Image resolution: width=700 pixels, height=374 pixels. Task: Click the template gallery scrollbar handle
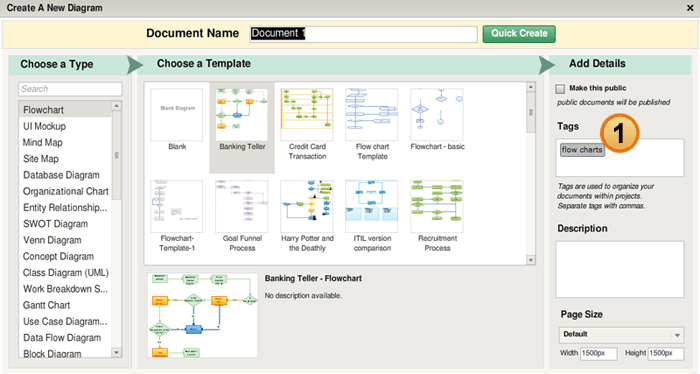click(x=531, y=112)
